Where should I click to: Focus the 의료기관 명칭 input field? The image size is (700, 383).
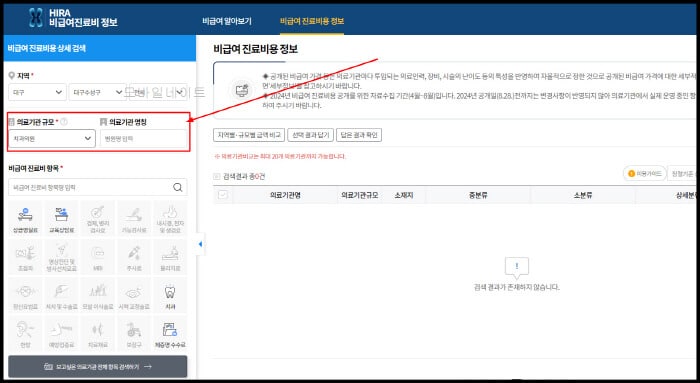pyautogui.click(x=143, y=139)
